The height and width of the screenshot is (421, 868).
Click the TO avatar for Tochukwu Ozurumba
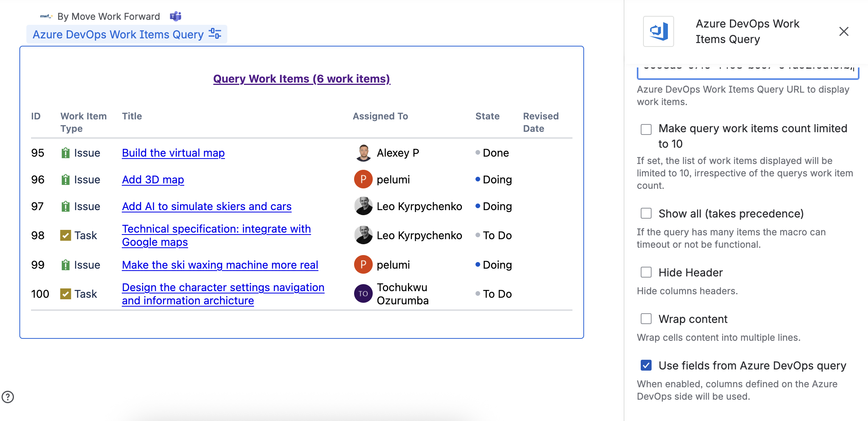click(363, 294)
